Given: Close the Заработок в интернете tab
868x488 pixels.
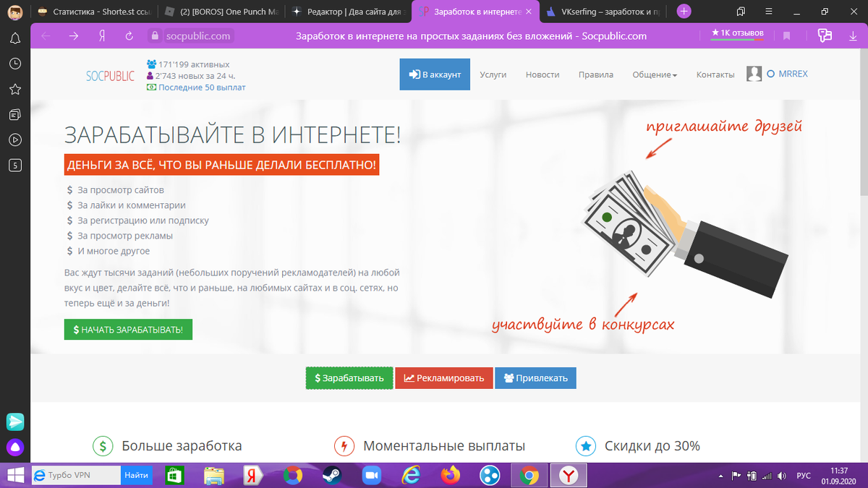Looking at the screenshot, I should [527, 12].
